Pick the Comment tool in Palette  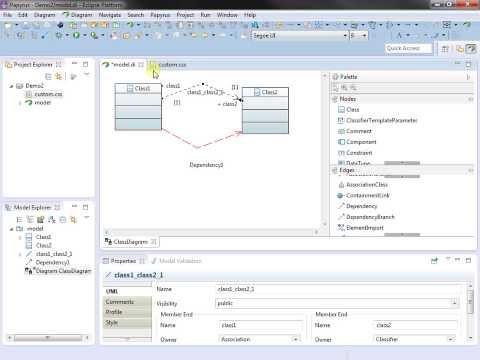[x=355, y=131]
